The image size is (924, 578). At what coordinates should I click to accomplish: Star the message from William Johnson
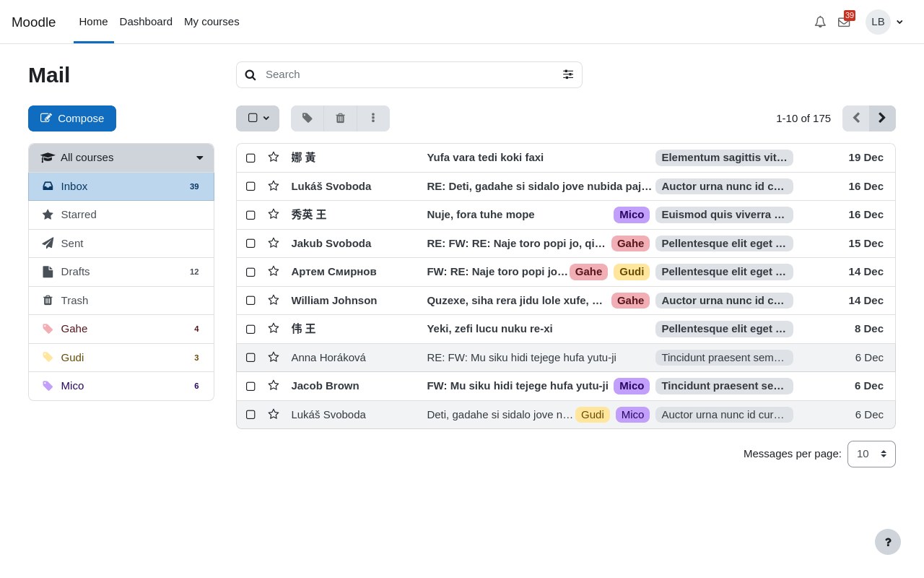(274, 301)
